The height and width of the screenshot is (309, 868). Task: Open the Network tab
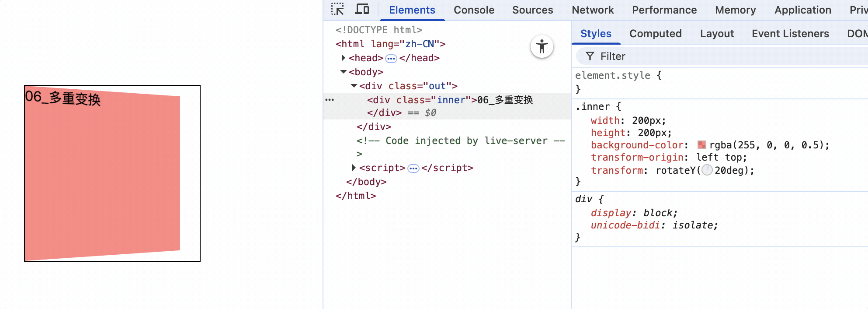tap(593, 10)
